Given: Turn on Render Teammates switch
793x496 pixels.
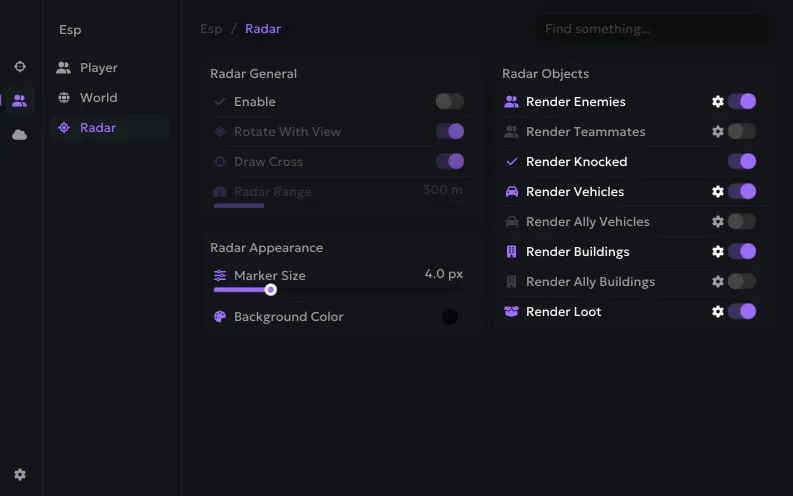Looking at the screenshot, I should tap(742, 131).
